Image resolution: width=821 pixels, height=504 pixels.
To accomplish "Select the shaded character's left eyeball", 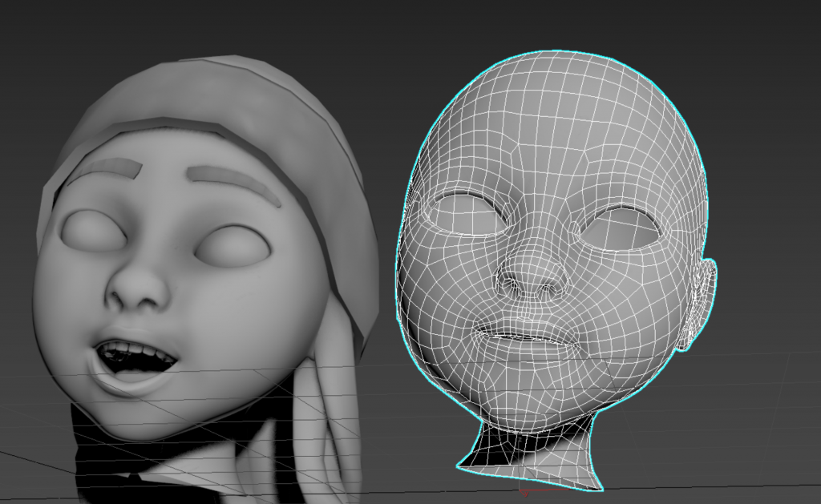I will (x=92, y=231).
